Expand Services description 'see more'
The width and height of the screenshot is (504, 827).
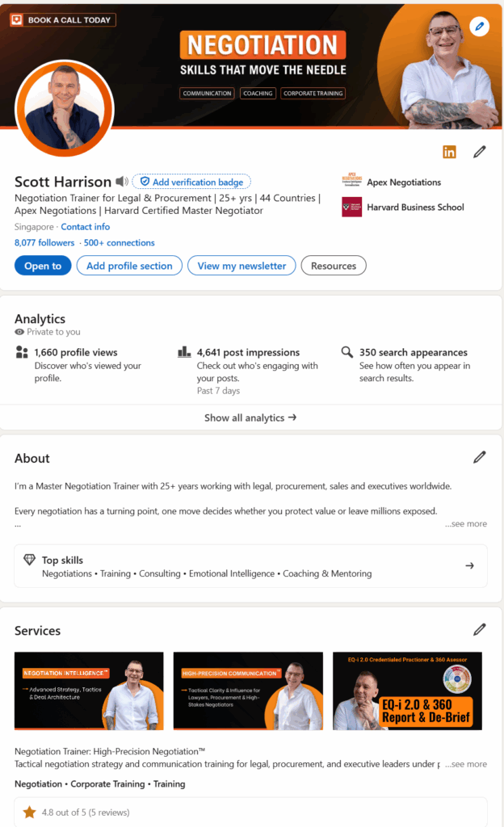(466, 763)
